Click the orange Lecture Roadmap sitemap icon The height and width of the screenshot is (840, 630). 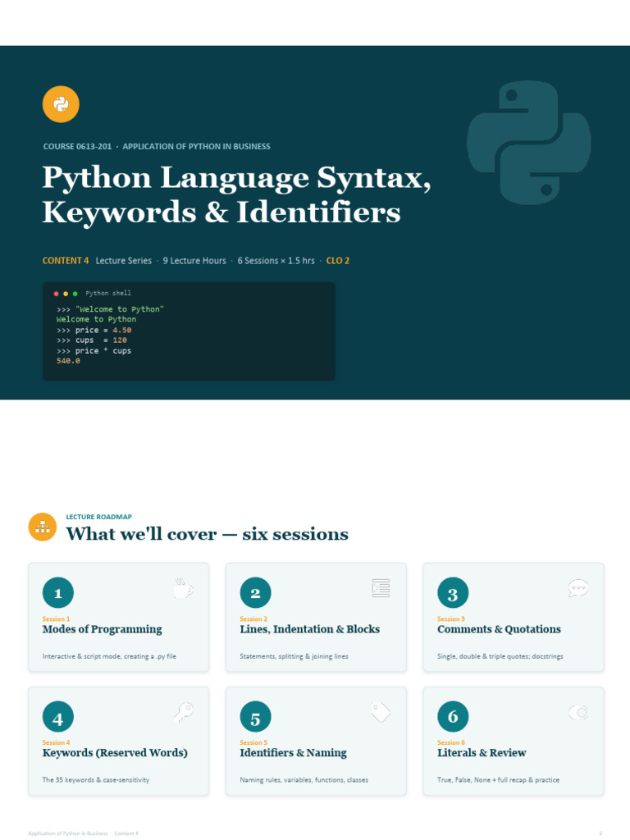(43, 527)
